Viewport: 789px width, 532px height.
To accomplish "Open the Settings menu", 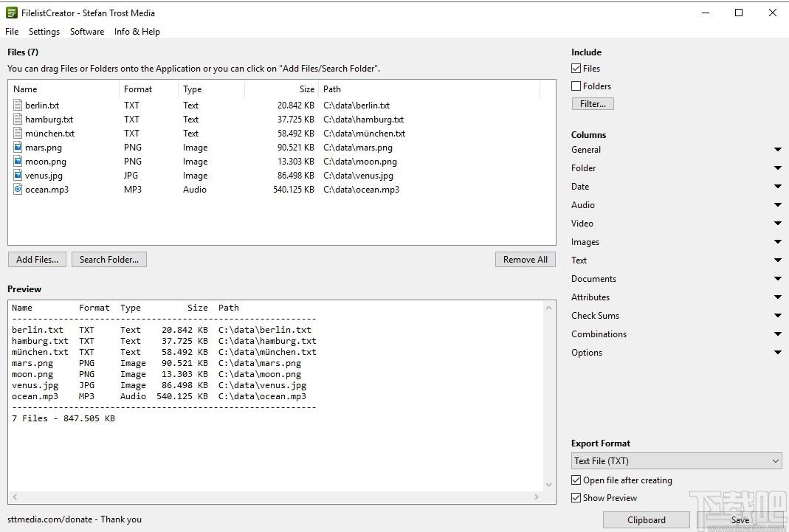I will tap(44, 32).
